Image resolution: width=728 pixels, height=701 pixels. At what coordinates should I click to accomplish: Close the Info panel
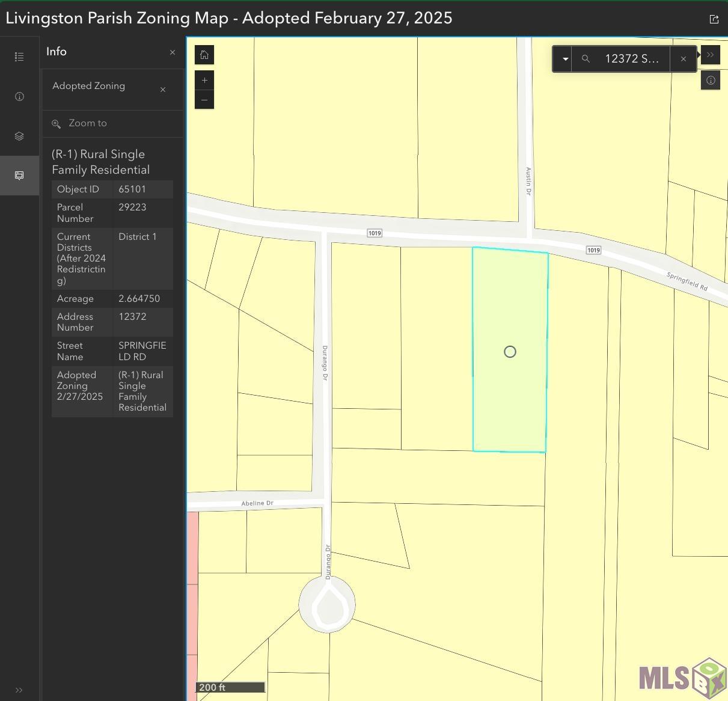click(x=173, y=52)
